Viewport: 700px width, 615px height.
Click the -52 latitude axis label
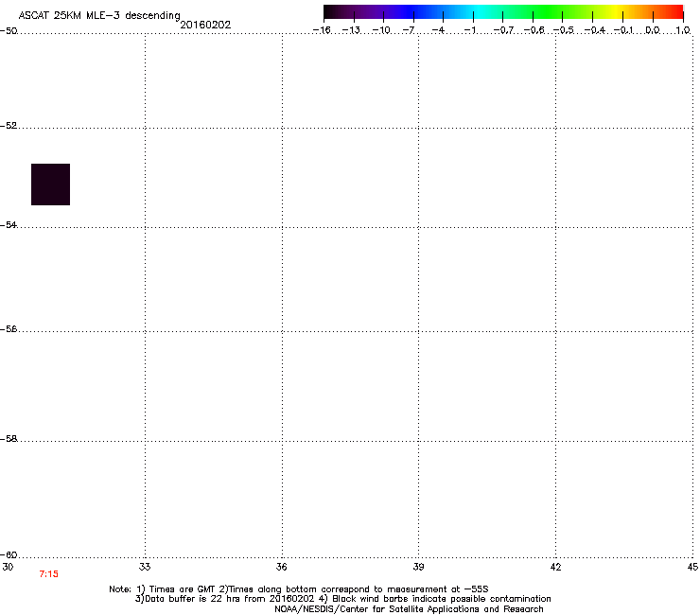[9, 126]
